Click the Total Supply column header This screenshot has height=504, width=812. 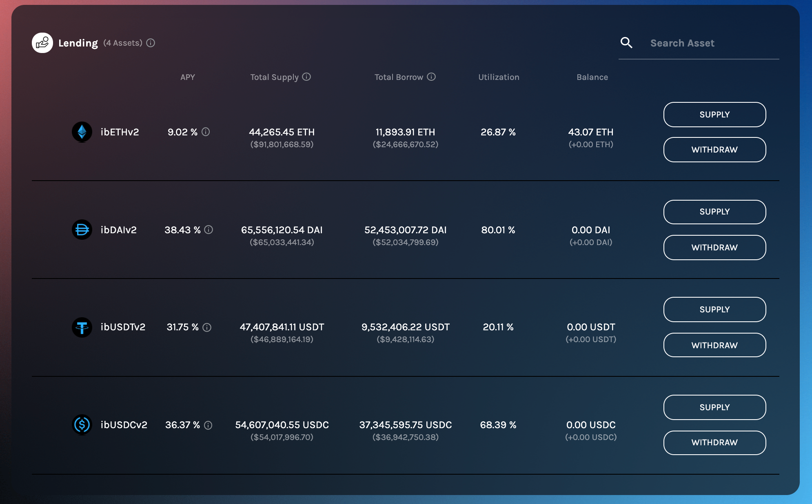click(274, 77)
